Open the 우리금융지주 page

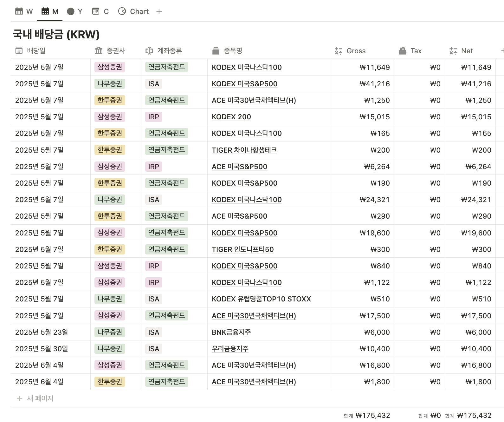(x=230, y=349)
